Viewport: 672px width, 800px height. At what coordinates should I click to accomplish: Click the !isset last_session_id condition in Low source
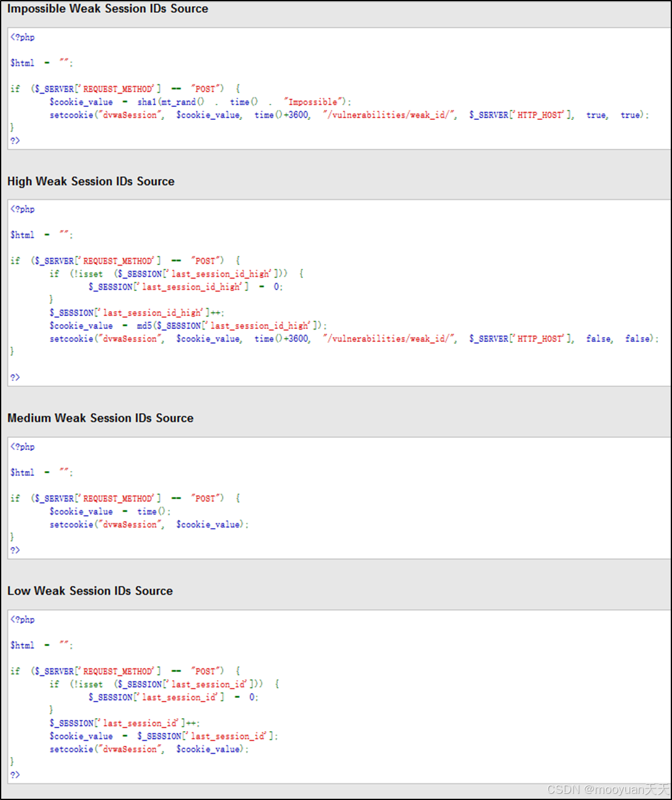[x=165, y=684]
